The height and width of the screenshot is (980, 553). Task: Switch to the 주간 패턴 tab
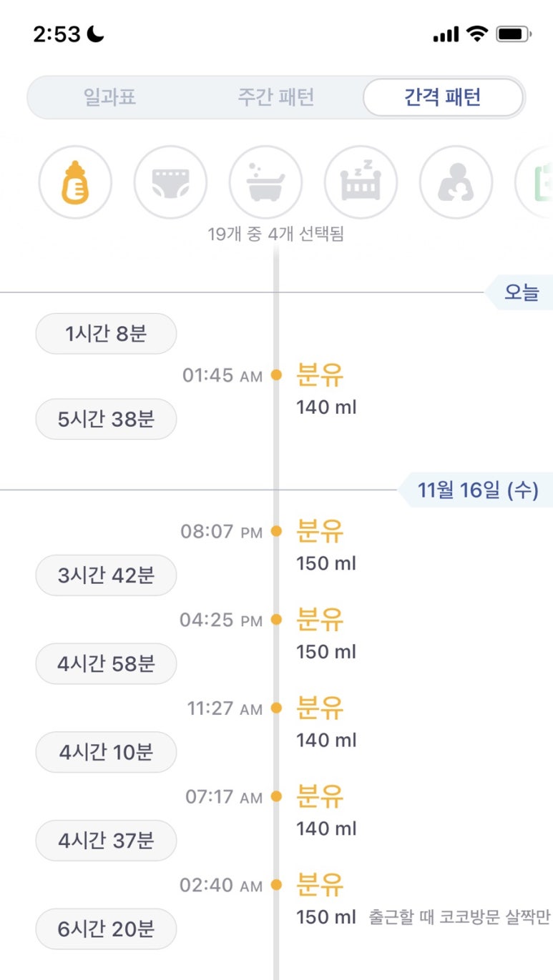click(276, 97)
